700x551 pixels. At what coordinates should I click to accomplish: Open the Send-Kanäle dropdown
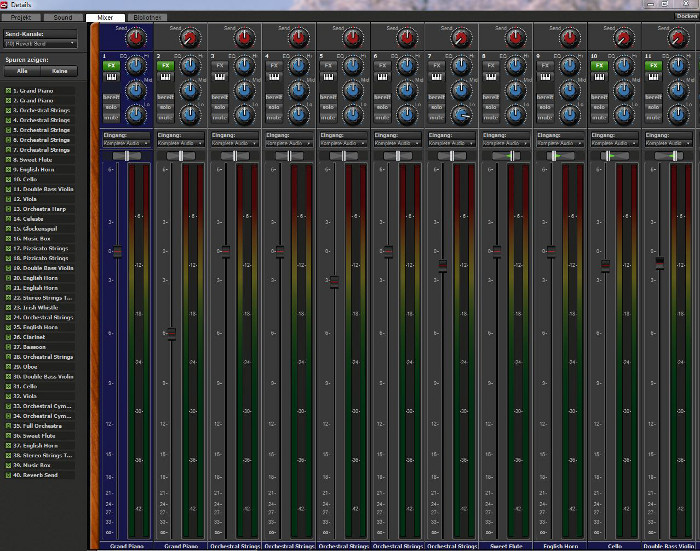coord(40,44)
